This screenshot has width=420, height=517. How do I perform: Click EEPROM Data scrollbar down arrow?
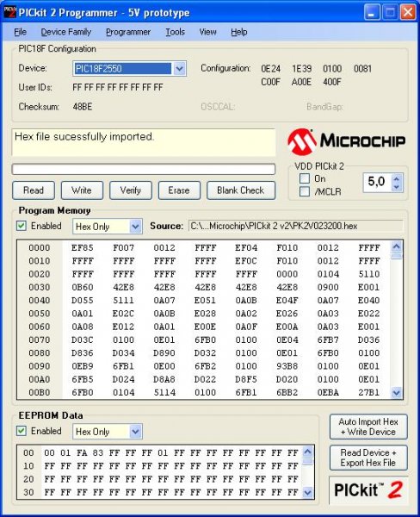click(x=307, y=493)
